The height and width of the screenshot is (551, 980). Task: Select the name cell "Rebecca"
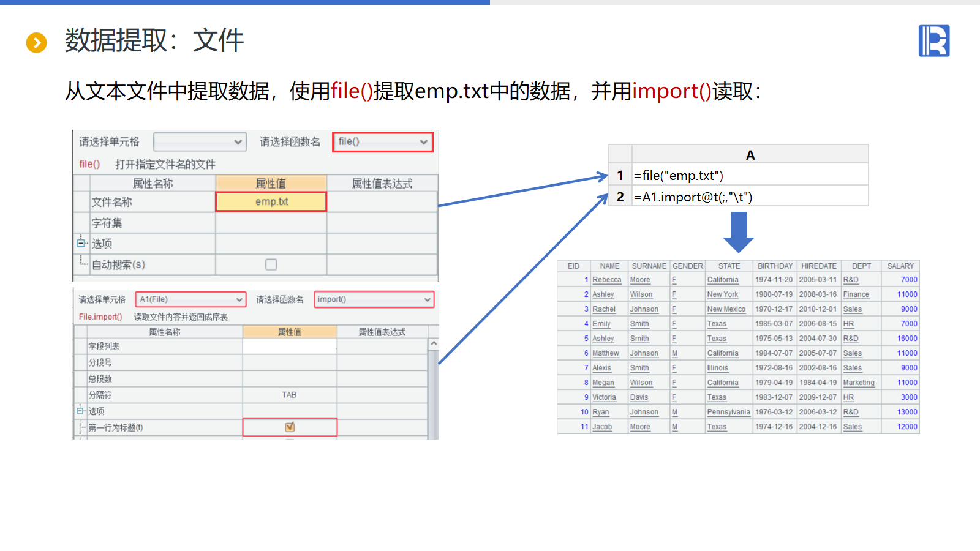(609, 280)
